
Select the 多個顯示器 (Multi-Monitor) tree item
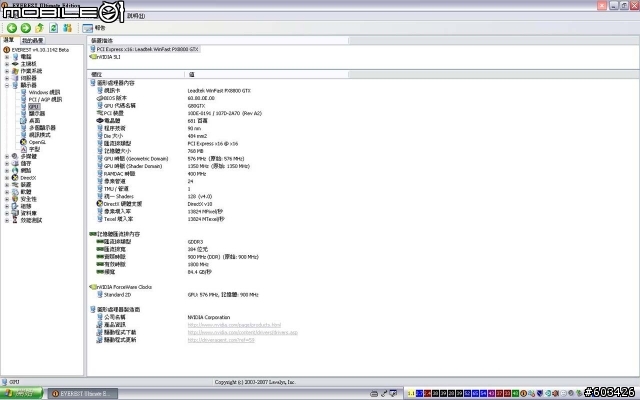42,128
